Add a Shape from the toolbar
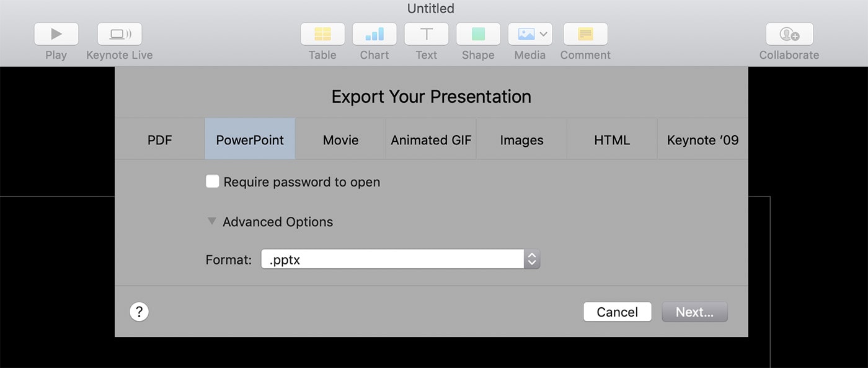The height and width of the screenshot is (368, 868). pyautogui.click(x=478, y=34)
